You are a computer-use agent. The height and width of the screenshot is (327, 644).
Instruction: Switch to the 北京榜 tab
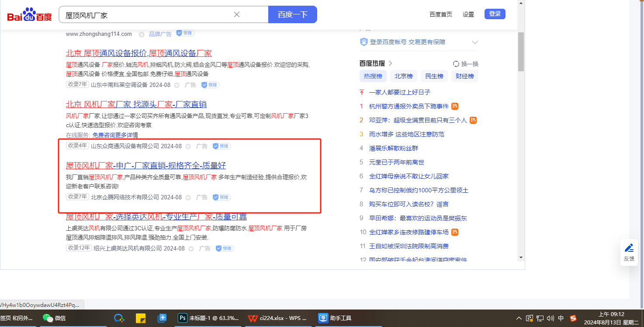403,76
